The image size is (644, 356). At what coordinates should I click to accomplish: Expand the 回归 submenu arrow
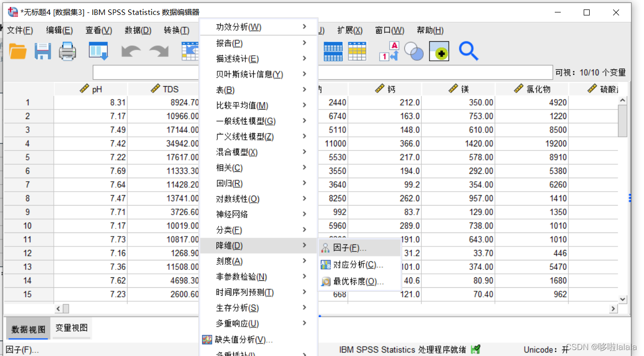pos(304,183)
